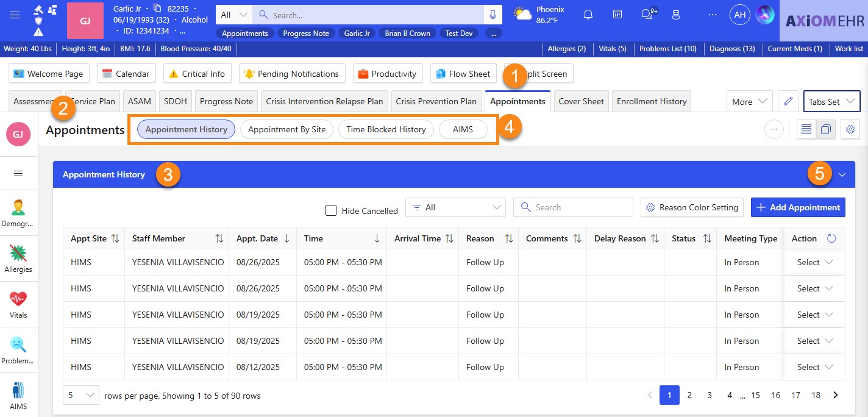The width and height of the screenshot is (868, 417).
Task: Open chat messages icon with 9+ badge
Action: click(647, 15)
